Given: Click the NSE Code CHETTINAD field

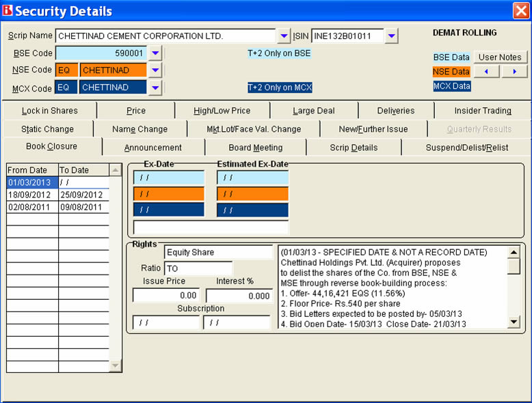Looking at the screenshot, I should click(114, 70).
